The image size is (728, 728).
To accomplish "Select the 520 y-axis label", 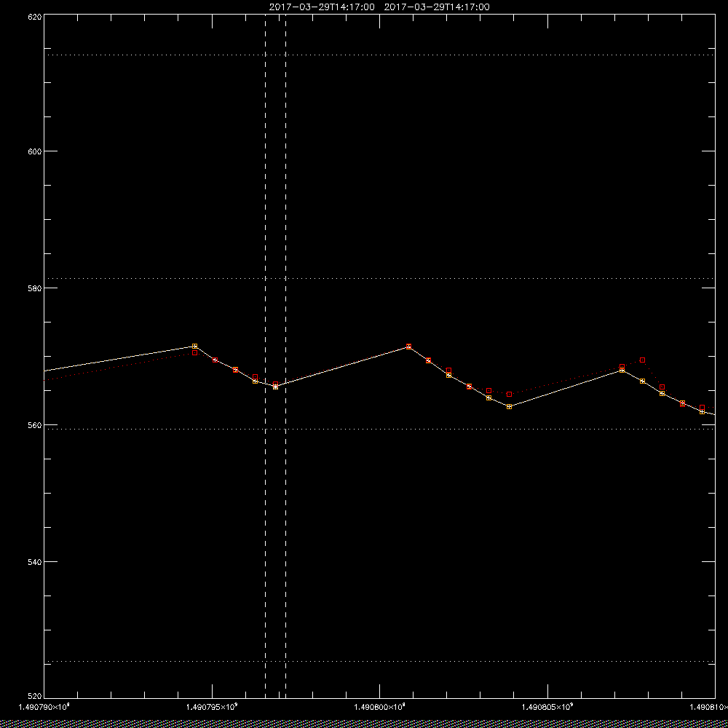I will 35,696.
